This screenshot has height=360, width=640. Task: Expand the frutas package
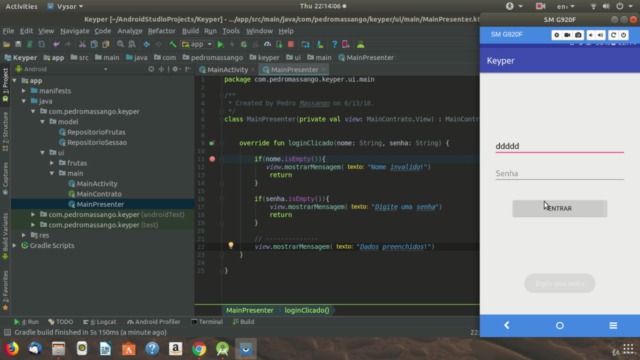coord(52,163)
